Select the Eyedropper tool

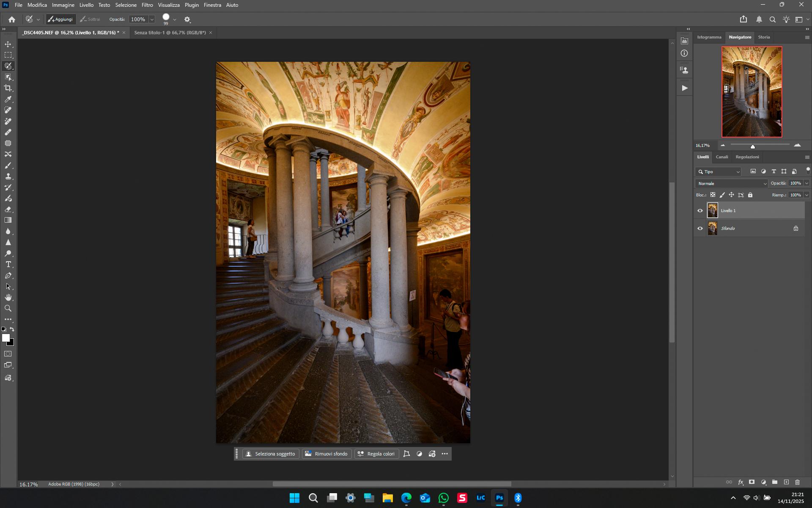tap(8, 99)
